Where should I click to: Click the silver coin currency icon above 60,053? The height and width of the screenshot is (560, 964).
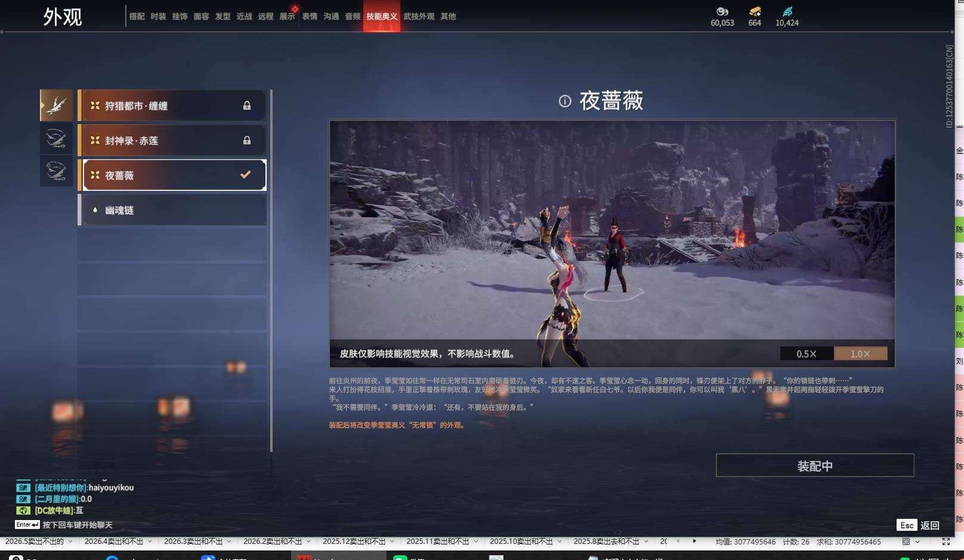722,11
